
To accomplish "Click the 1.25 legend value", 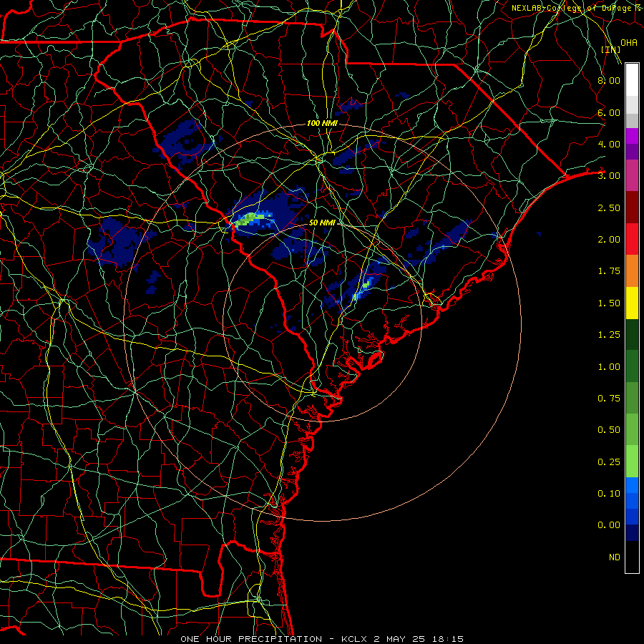I will 609,335.
